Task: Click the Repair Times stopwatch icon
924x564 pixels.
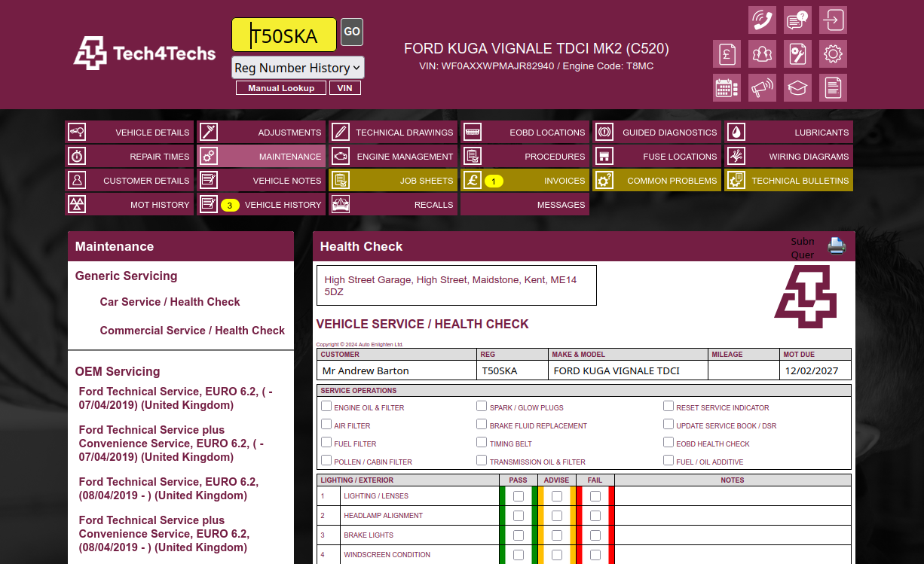Action: click(76, 156)
